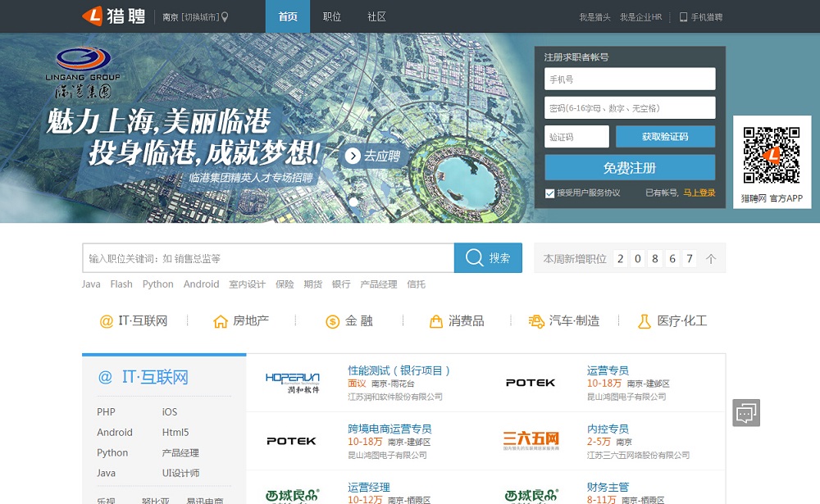820x504 pixels.
Task: Open the 内控专员 job link
Action: [x=608, y=429]
